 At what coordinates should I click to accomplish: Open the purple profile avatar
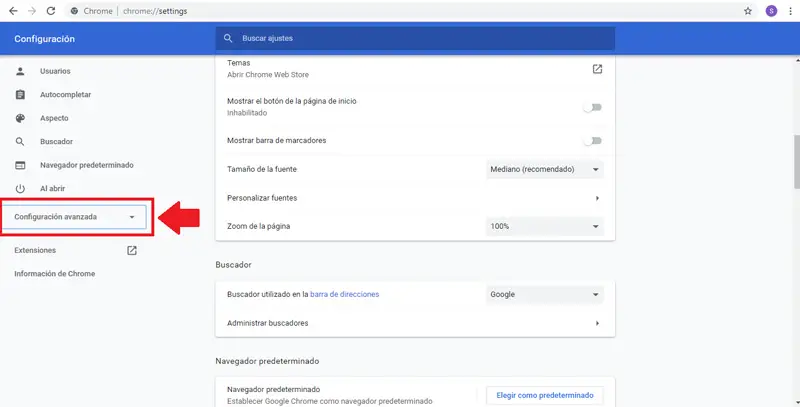(x=771, y=11)
